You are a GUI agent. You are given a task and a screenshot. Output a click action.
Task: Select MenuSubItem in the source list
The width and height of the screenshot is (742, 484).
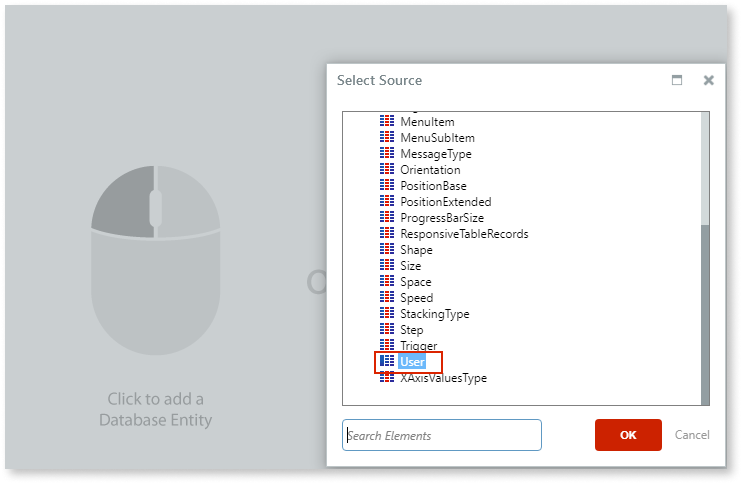point(437,138)
